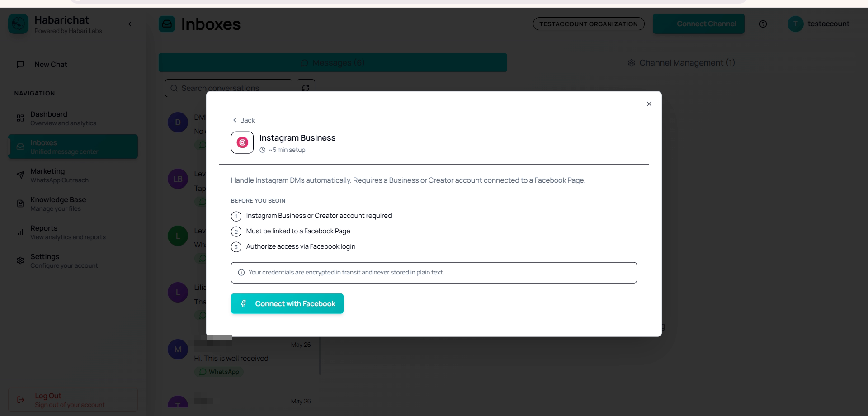This screenshot has height=416, width=868.
Task: Click the LB avatar conversation
Action: (x=178, y=179)
